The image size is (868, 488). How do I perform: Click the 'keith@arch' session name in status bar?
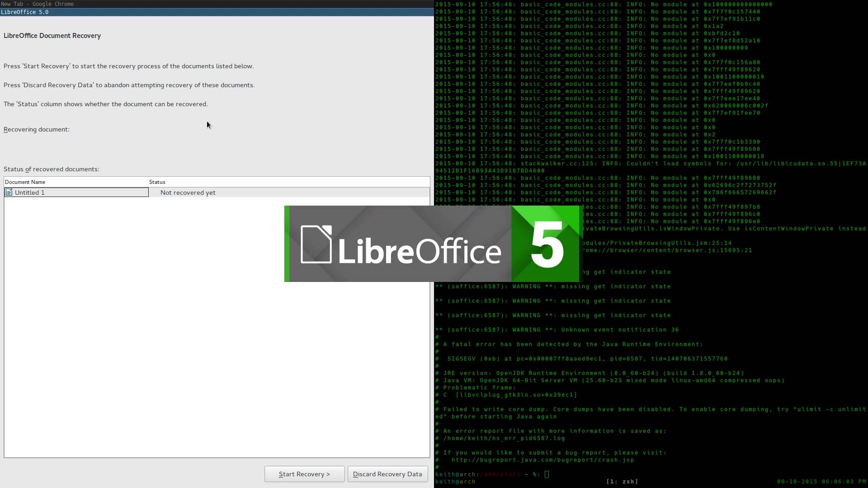pyautogui.click(x=455, y=482)
